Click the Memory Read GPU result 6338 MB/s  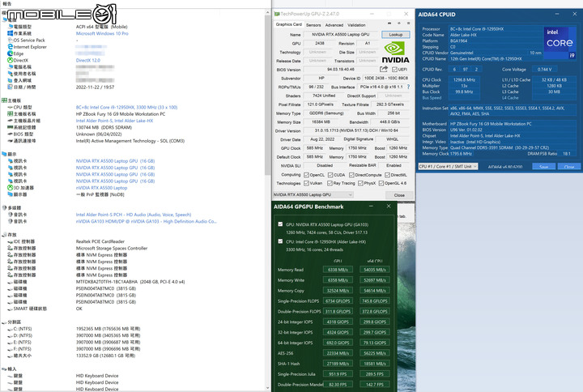[338, 270]
